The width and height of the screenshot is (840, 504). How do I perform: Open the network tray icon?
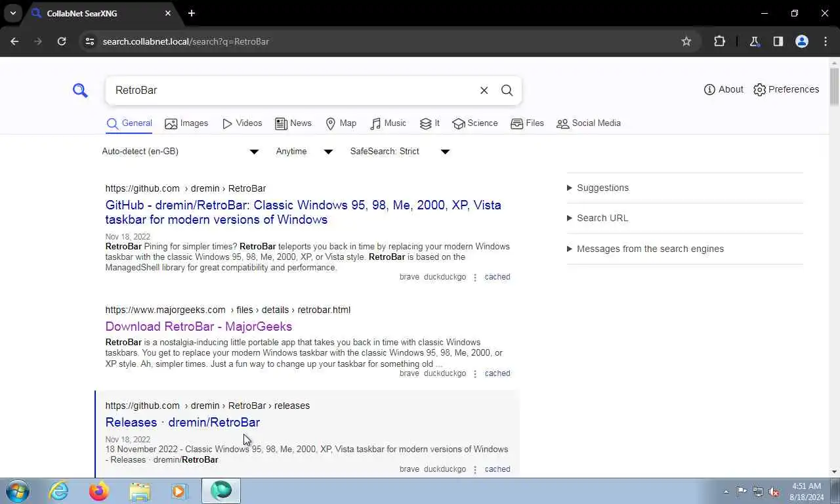pos(758,492)
